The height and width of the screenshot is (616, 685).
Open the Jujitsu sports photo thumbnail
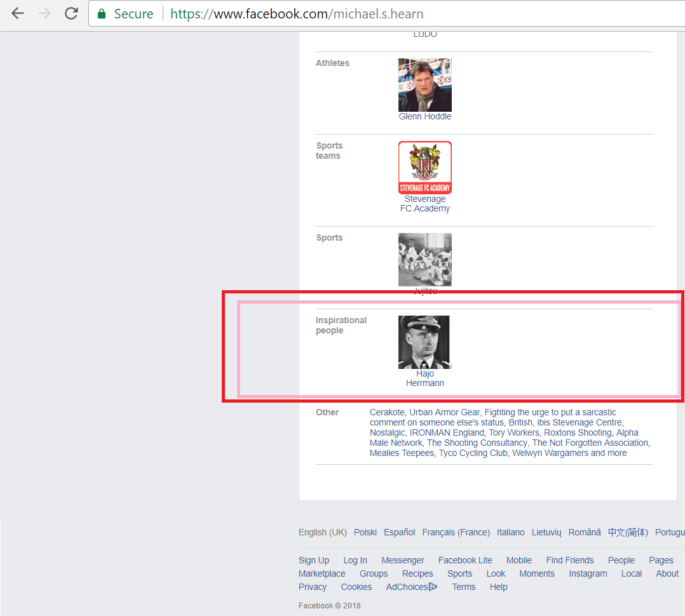pyautogui.click(x=424, y=260)
